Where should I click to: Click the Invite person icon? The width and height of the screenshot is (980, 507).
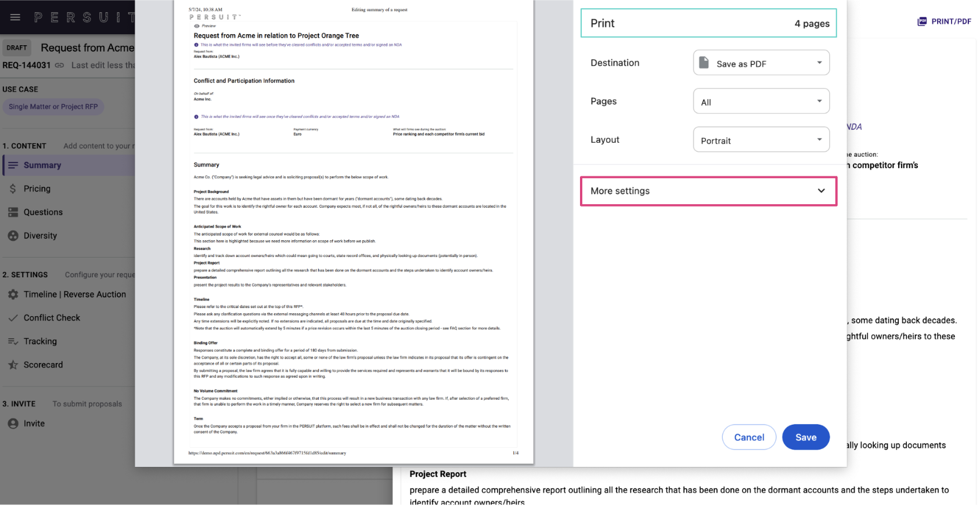13,424
